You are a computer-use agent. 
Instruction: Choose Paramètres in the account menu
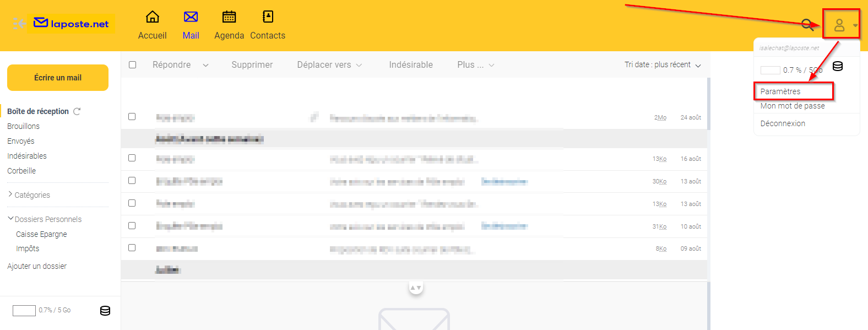(x=780, y=91)
